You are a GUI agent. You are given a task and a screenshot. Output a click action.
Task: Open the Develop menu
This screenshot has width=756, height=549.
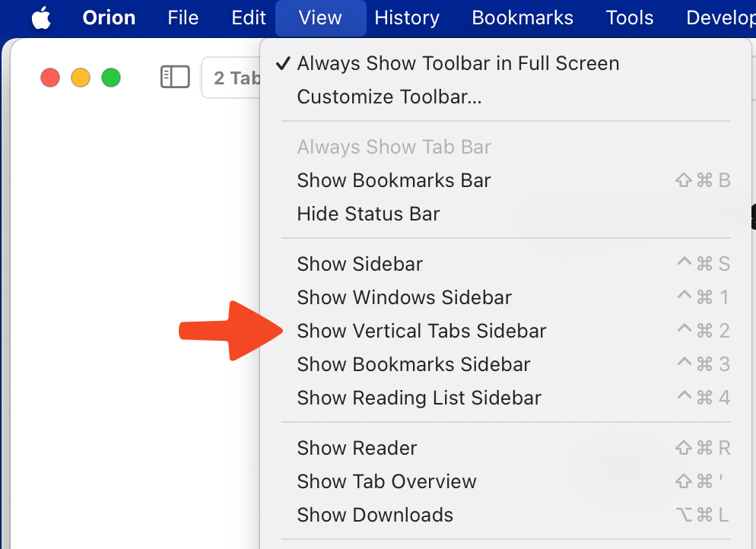(721, 17)
